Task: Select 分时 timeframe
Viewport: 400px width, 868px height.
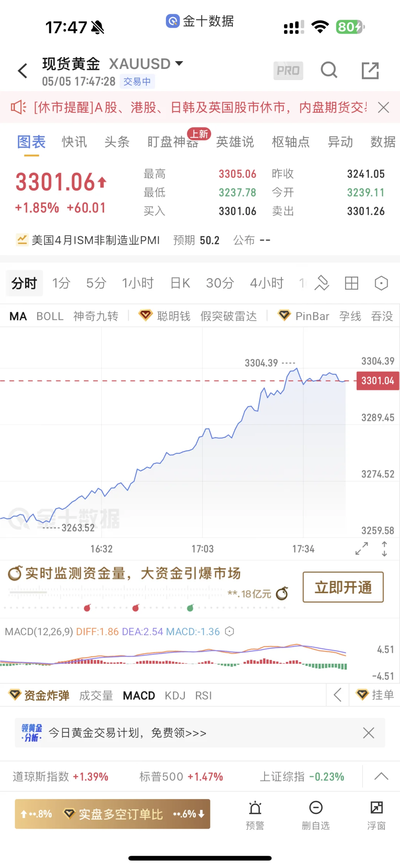Action: [x=24, y=283]
